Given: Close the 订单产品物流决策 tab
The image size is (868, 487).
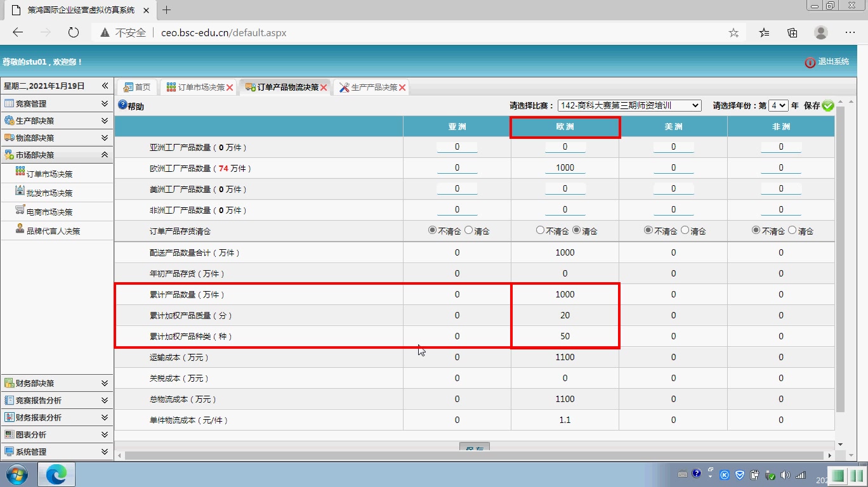Looking at the screenshot, I should point(324,88).
